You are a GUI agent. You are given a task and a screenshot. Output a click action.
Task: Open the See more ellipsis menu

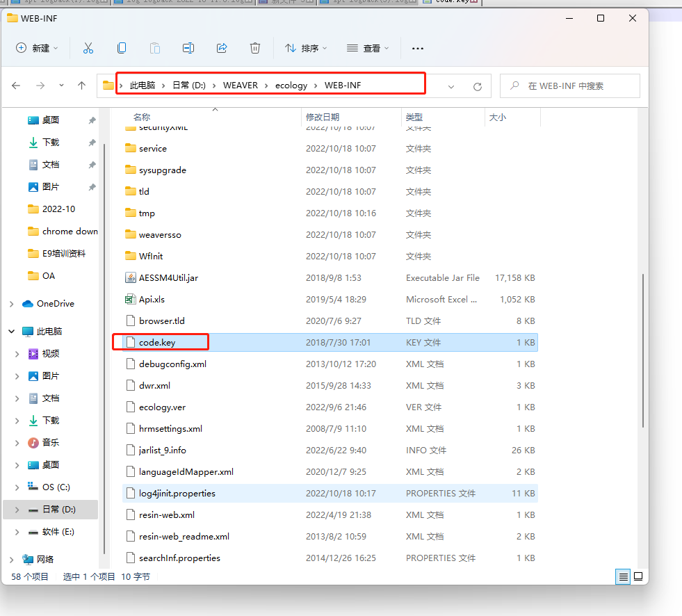point(418,48)
